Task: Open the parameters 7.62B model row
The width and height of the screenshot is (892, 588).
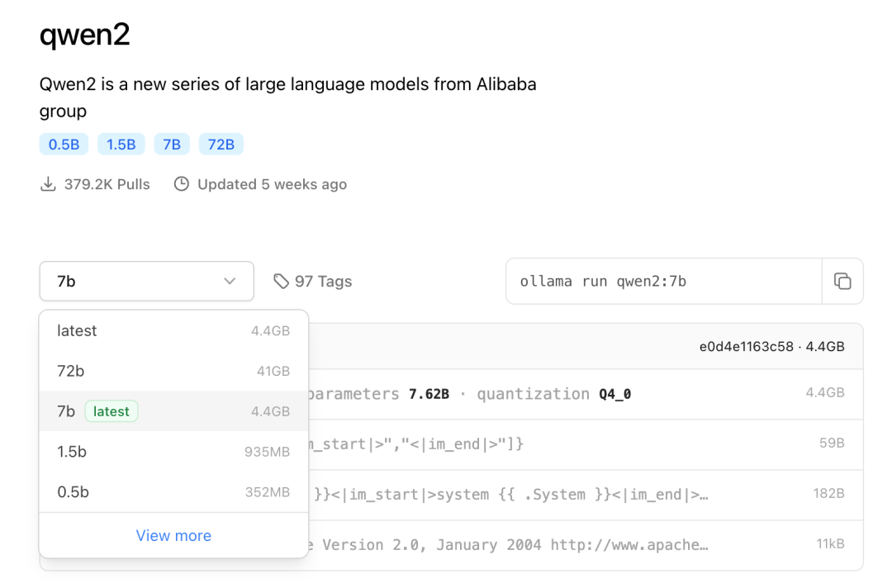Action: click(586, 394)
